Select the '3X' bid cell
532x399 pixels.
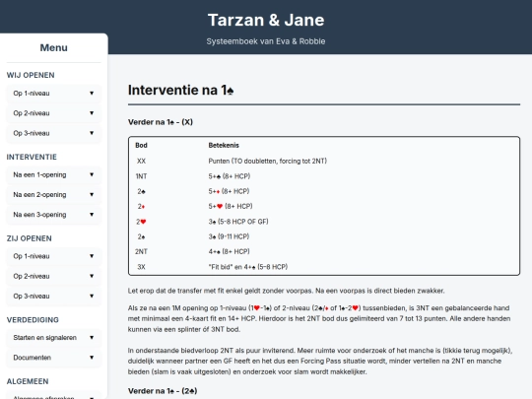[141, 267]
